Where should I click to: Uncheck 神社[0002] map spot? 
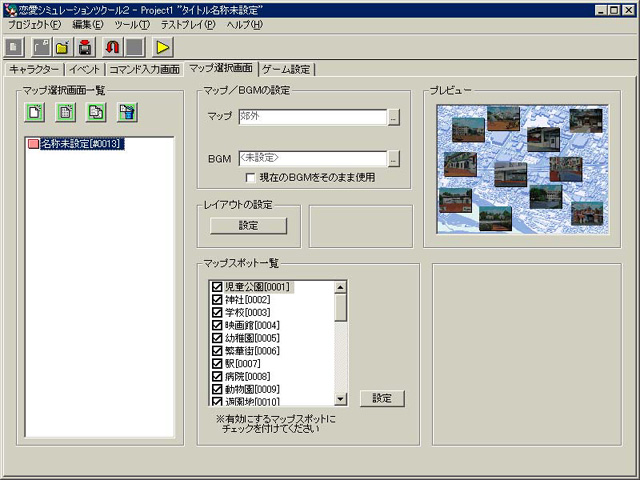pos(217,300)
